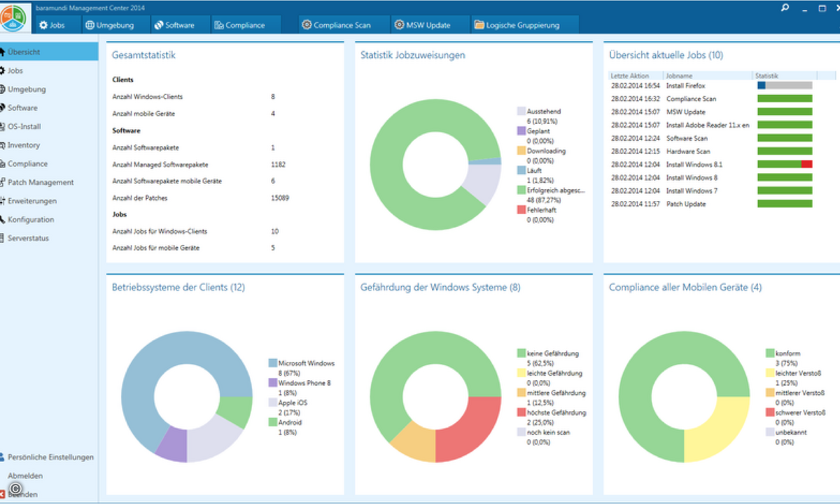Click the Microsoft Windows legend swatch
This screenshot has width=840, height=504.
tap(273, 363)
